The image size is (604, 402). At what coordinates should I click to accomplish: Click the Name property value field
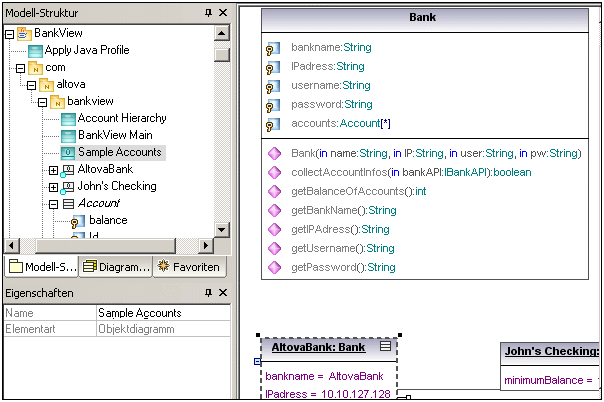160,313
